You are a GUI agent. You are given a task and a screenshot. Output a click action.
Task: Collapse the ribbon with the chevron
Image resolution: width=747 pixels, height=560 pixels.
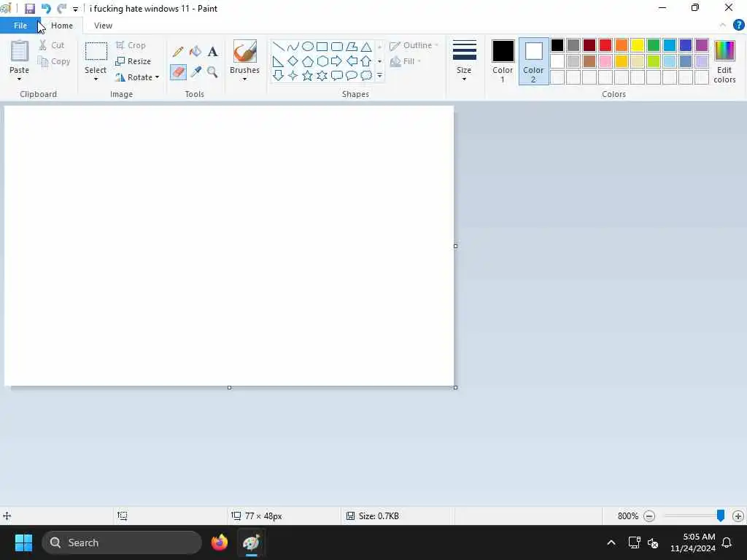point(723,26)
